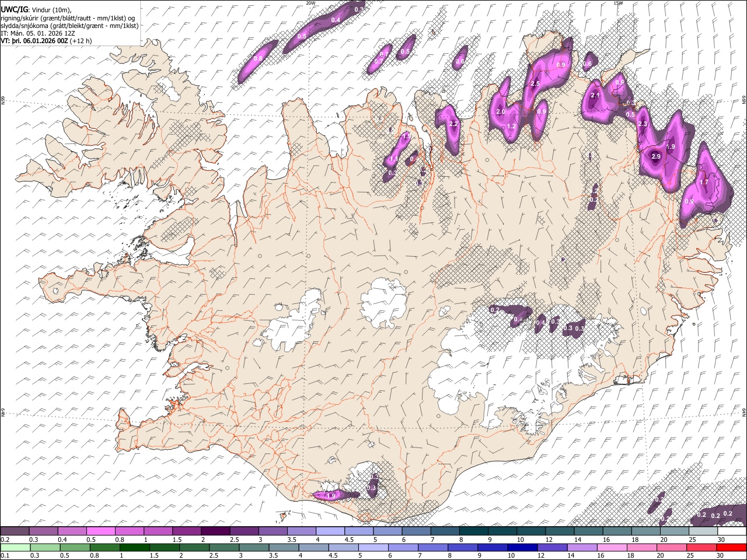Click the 2.5 precipitation value on the map
This screenshot has height=560, width=747.
535,84
